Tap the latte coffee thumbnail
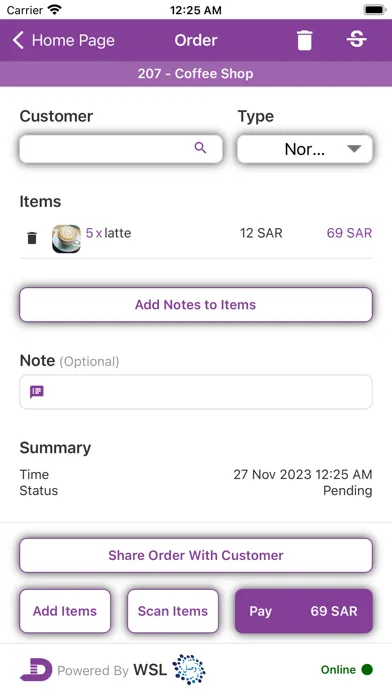The image size is (392, 696). pos(66,238)
